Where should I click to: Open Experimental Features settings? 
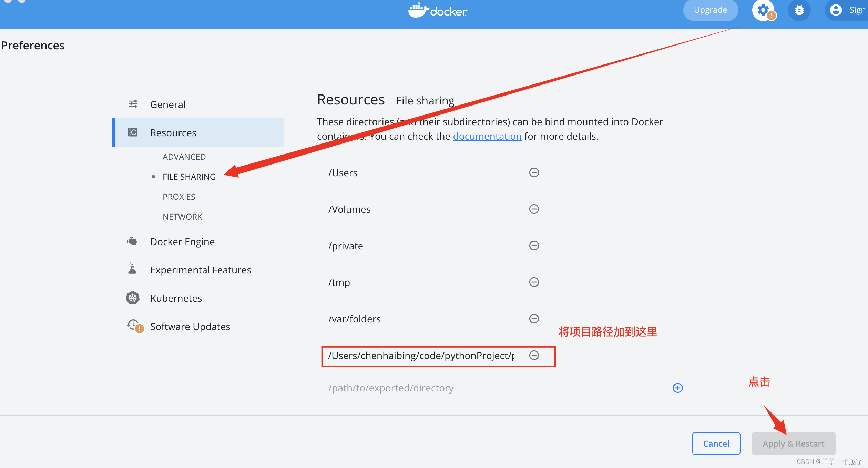[198, 270]
